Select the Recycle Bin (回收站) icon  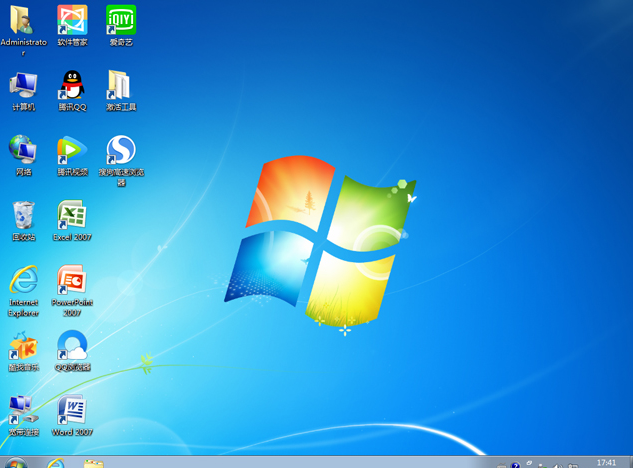point(23,216)
